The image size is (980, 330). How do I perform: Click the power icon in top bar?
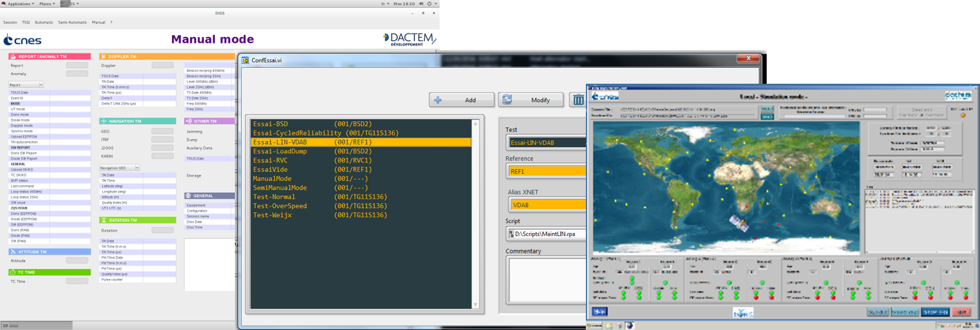[x=430, y=4]
